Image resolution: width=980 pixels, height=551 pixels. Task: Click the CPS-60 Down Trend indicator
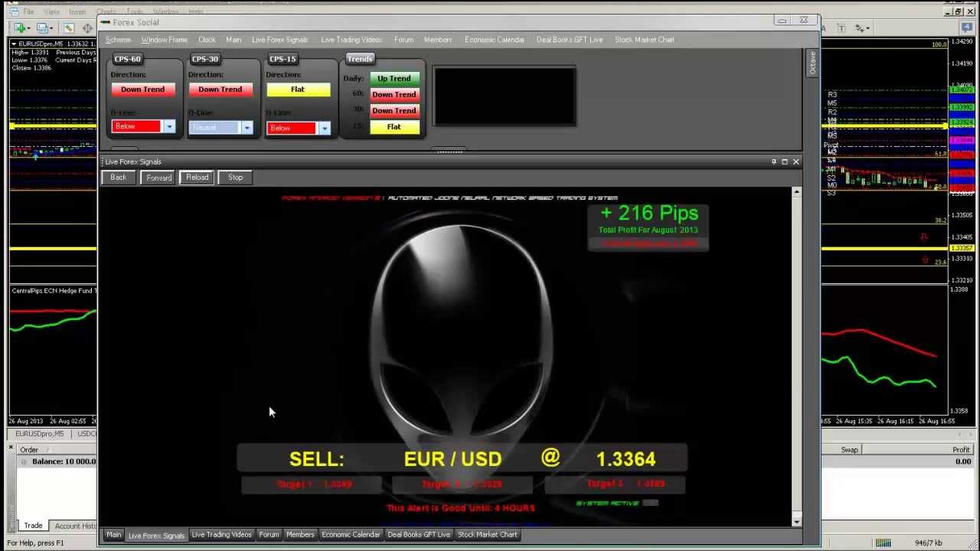pyautogui.click(x=142, y=90)
